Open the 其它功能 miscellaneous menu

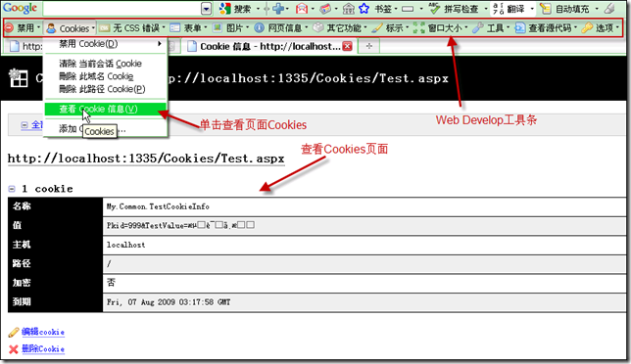[340, 28]
